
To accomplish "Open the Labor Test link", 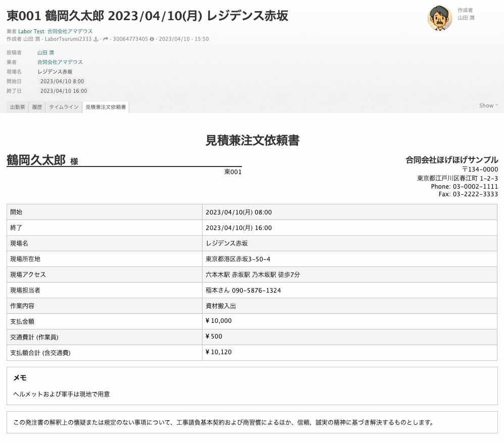I will 31,31.
